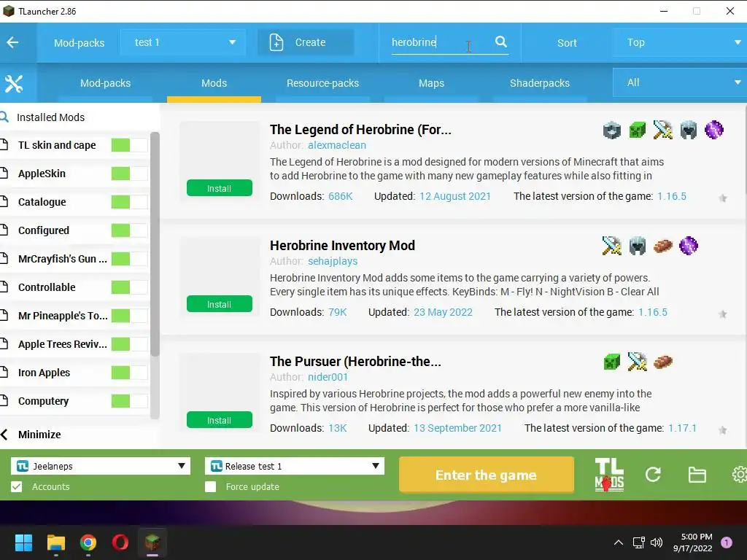Install The Legend of Herobrine mod
Screen dimensions: 747x560
pos(219,188)
